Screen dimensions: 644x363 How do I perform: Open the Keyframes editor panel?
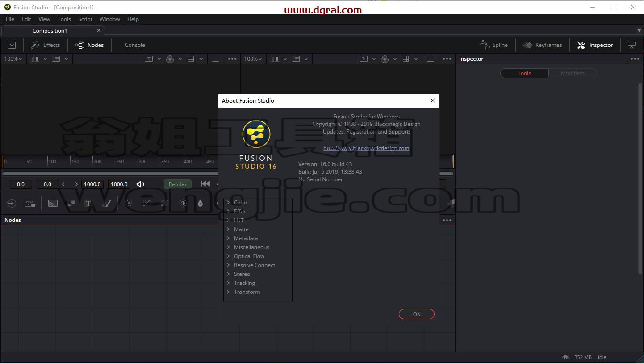point(542,45)
